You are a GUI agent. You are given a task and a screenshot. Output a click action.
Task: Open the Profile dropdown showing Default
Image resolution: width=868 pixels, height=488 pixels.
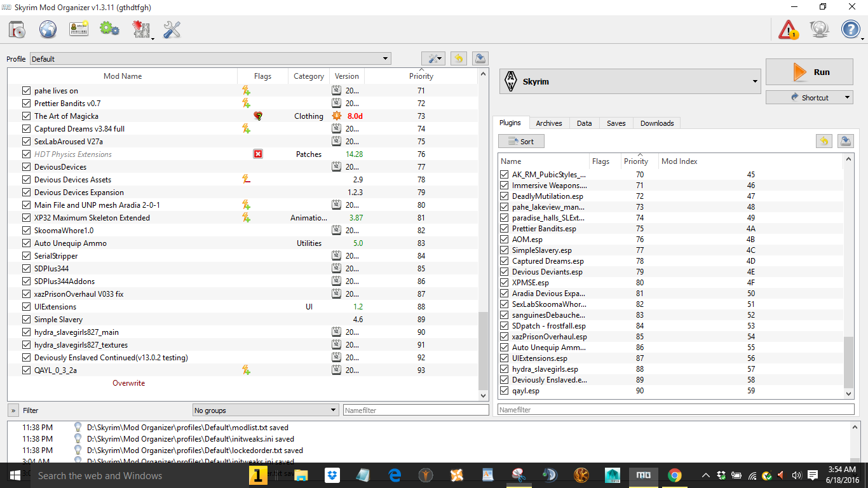[x=210, y=59]
